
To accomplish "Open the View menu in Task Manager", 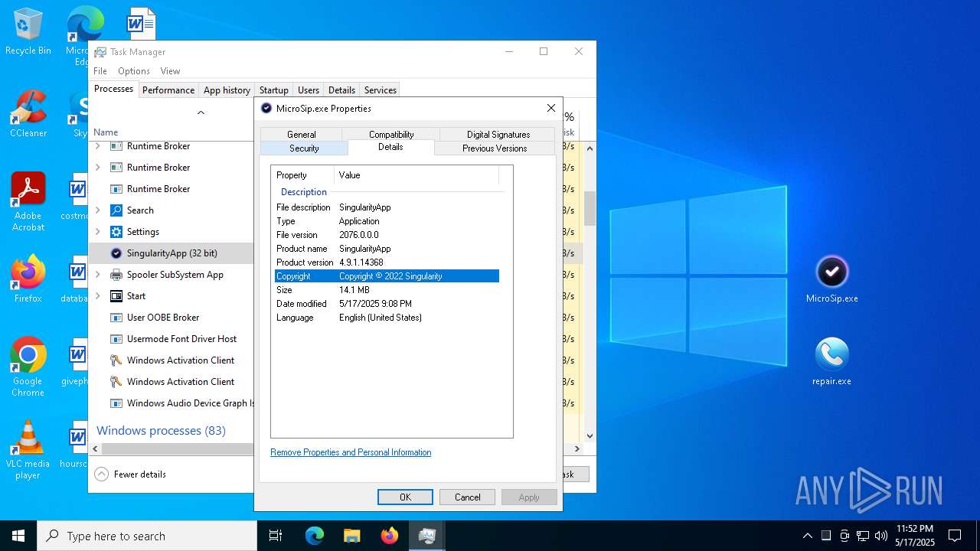I will click(170, 71).
